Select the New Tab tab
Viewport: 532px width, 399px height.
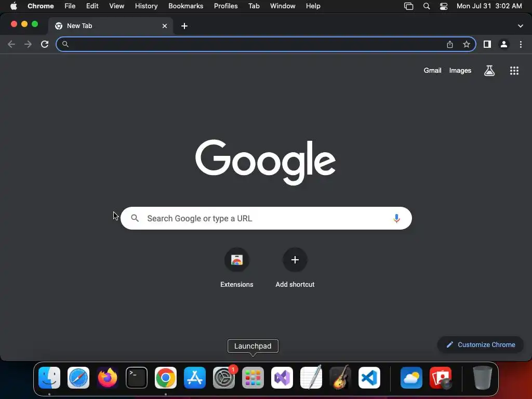pos(110,26)
